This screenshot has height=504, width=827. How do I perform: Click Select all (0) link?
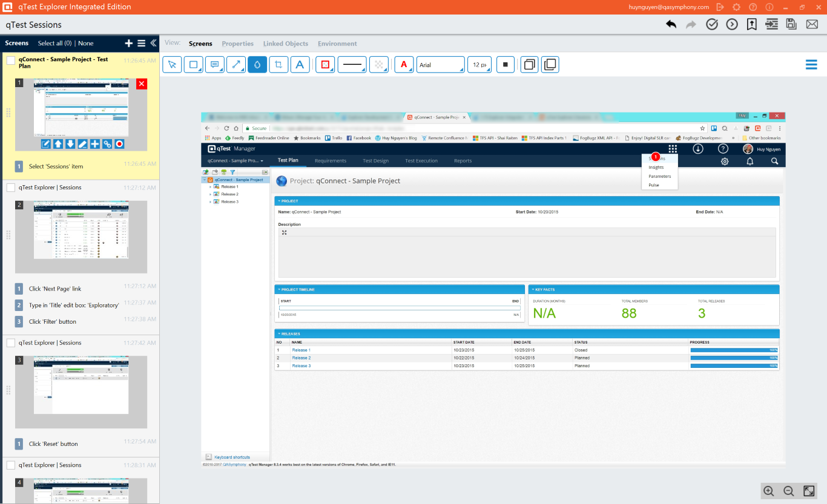pyautogui.click(x=55, y=44)
